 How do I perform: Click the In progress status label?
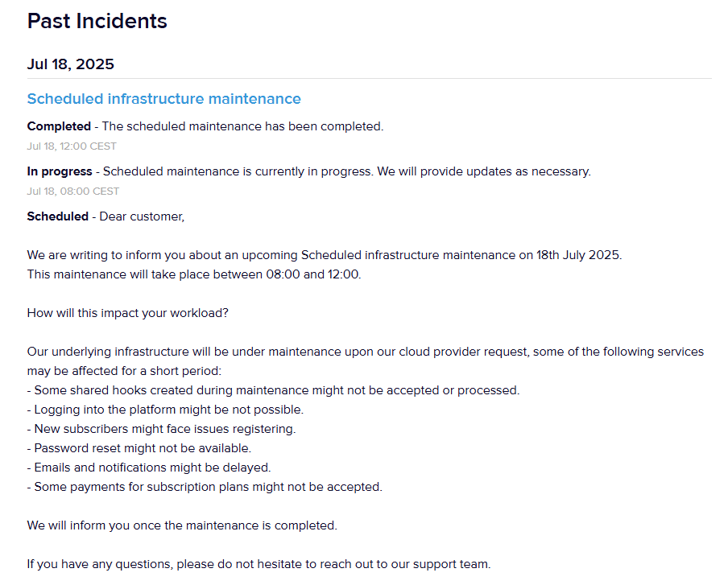60,171
